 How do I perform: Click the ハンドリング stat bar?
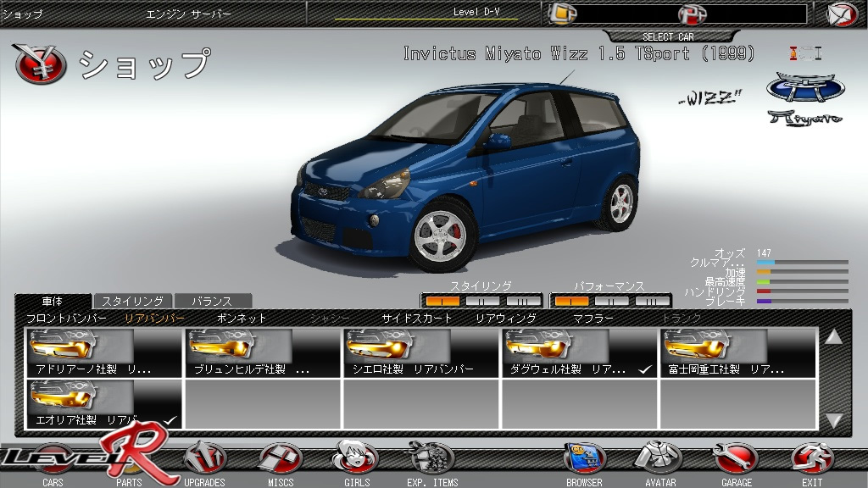click(x=803, y=291)
